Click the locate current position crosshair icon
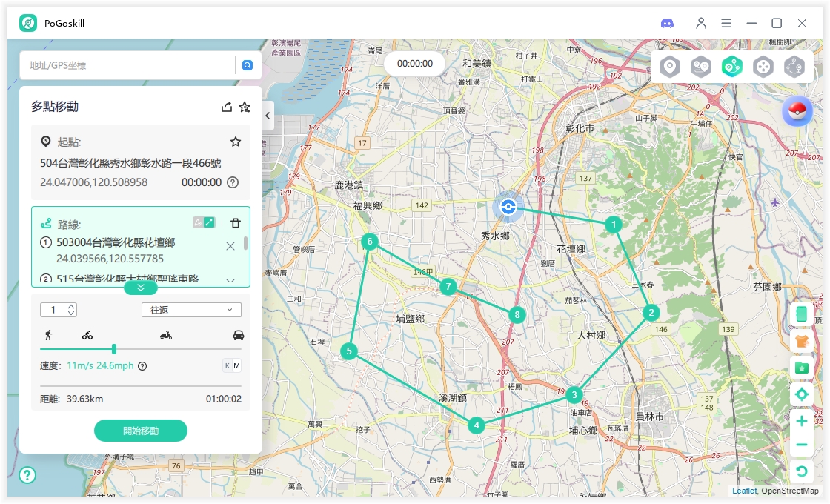 click(x=801, y=394)
